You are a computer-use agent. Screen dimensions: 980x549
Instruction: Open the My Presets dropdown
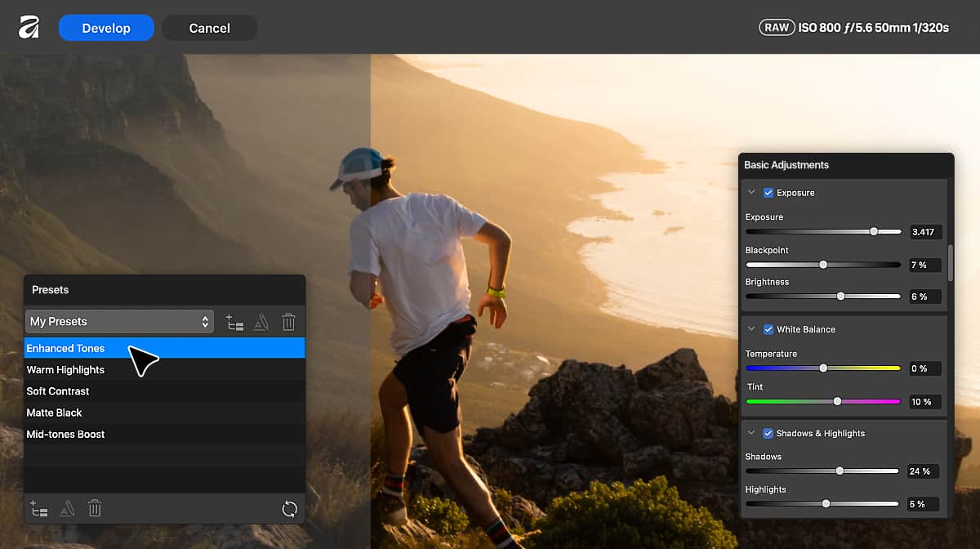click(119, 322)
